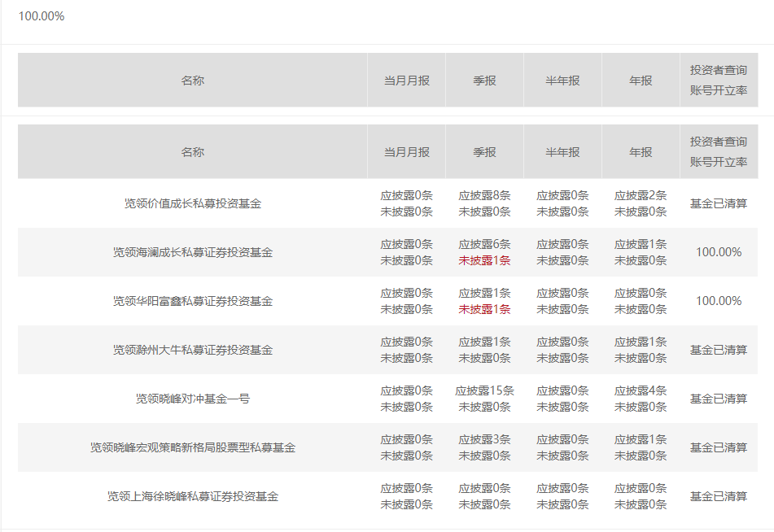Click 览领晓峰对冲基金一号 fund name

pos(193,399)
